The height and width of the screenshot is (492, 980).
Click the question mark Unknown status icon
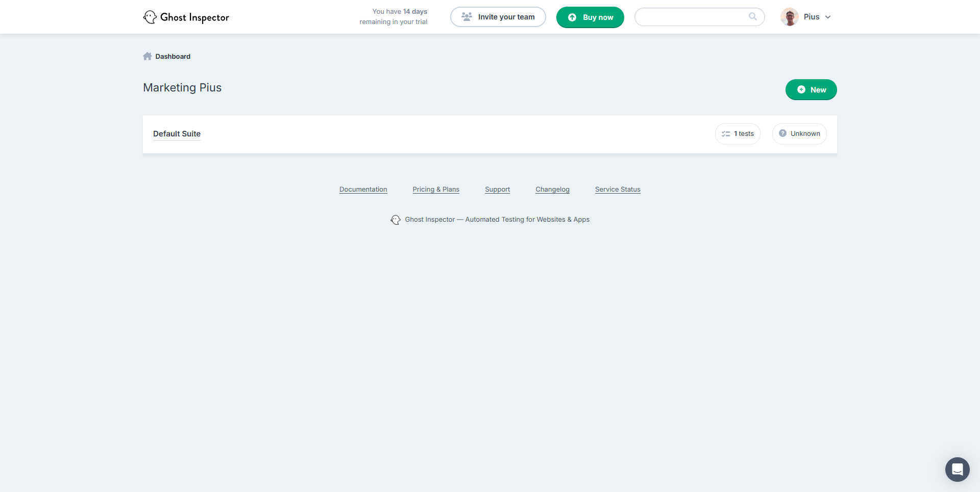(x=782, y=133)
